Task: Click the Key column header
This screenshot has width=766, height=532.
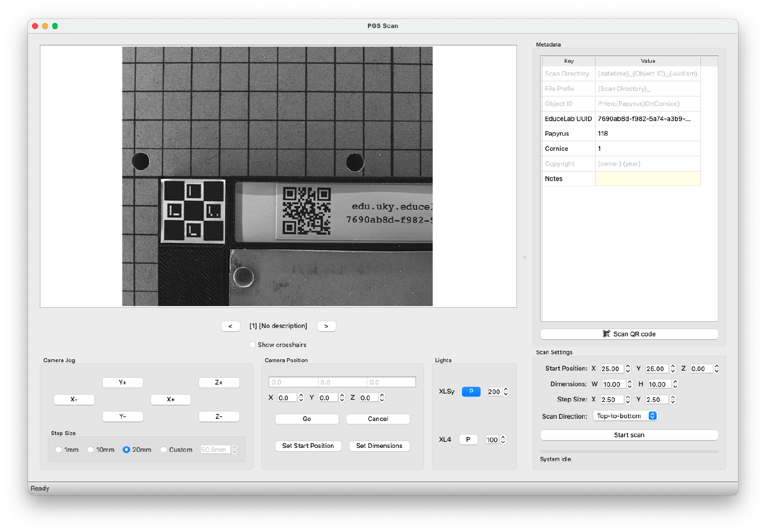Action: tap(569, 61)
